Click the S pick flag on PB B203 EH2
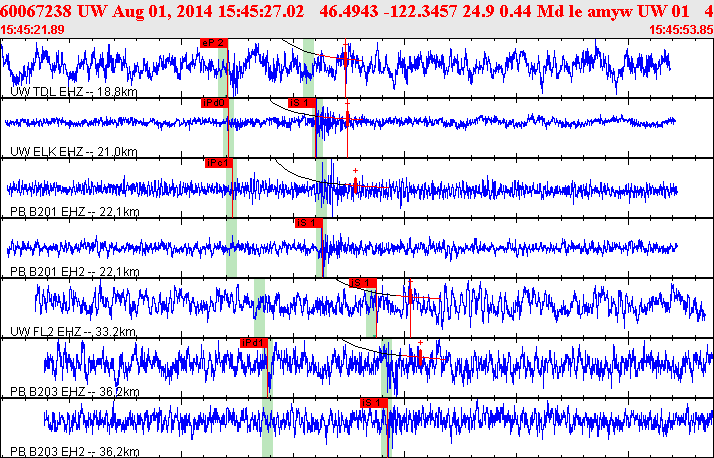 [373, 402]
